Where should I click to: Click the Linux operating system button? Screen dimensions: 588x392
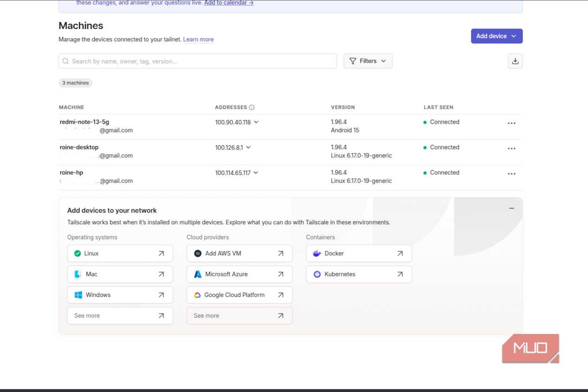pyautogui.click(x=120, y=254)
